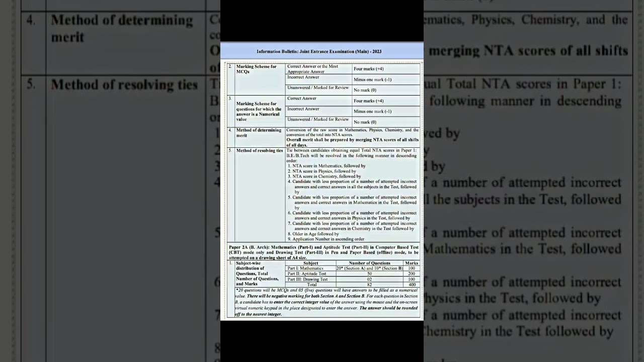The height and width of the screenshot is (362, 644).
Task: Click 'Tie between candidates obtaining equal Total NTA scores' line
Action: 352,150
